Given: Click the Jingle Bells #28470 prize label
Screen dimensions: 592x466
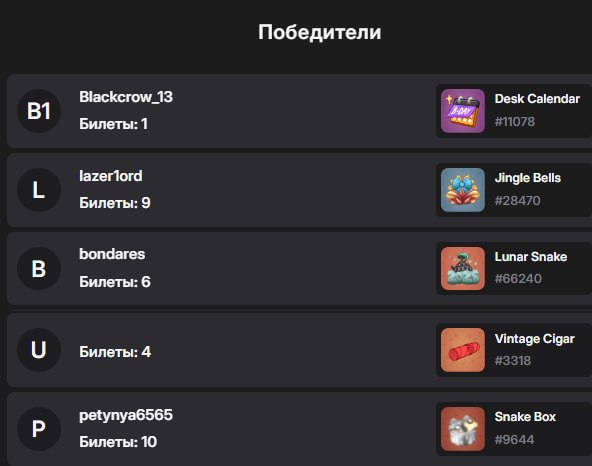Looking at the screenshot, I should point(527,189).
